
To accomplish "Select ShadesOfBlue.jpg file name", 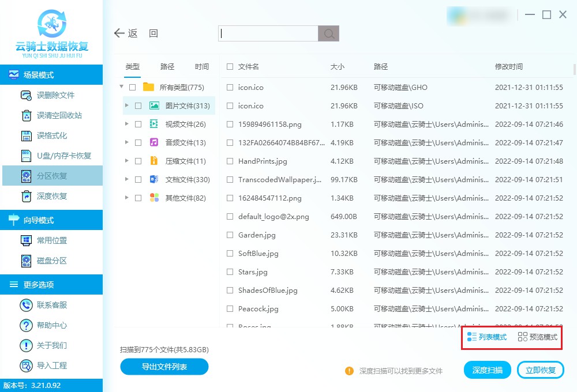I will (268, 290).
